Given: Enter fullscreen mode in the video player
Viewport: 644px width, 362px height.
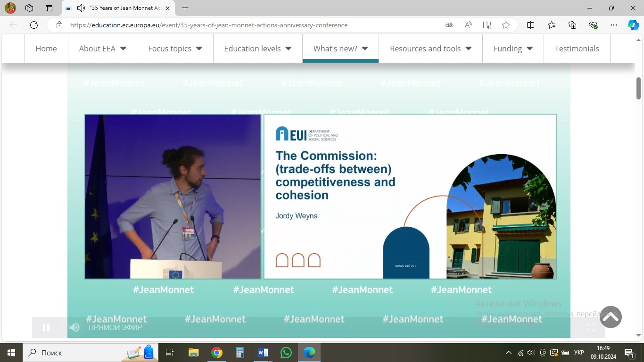Looking at the screenshot, I should [591, 327].
